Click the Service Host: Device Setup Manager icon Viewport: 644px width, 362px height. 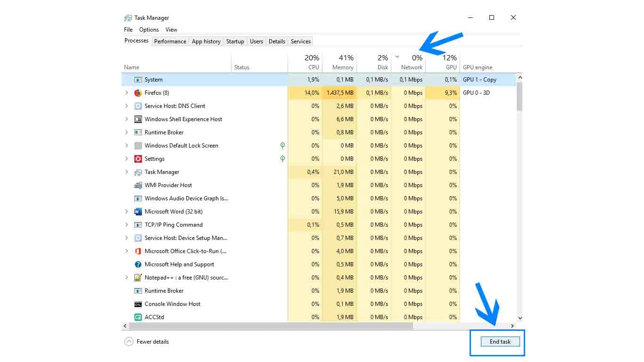click(x=138, y=238)
